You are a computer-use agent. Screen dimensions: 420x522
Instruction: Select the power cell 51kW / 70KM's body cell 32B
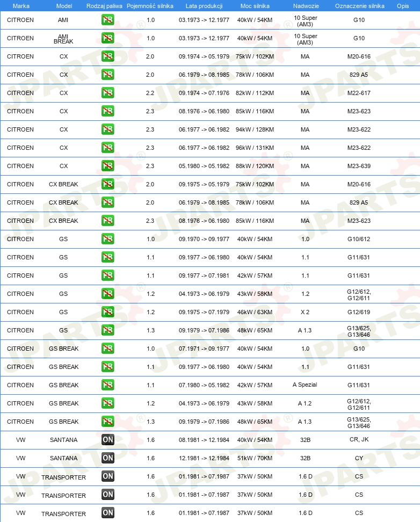click(305, 458)
